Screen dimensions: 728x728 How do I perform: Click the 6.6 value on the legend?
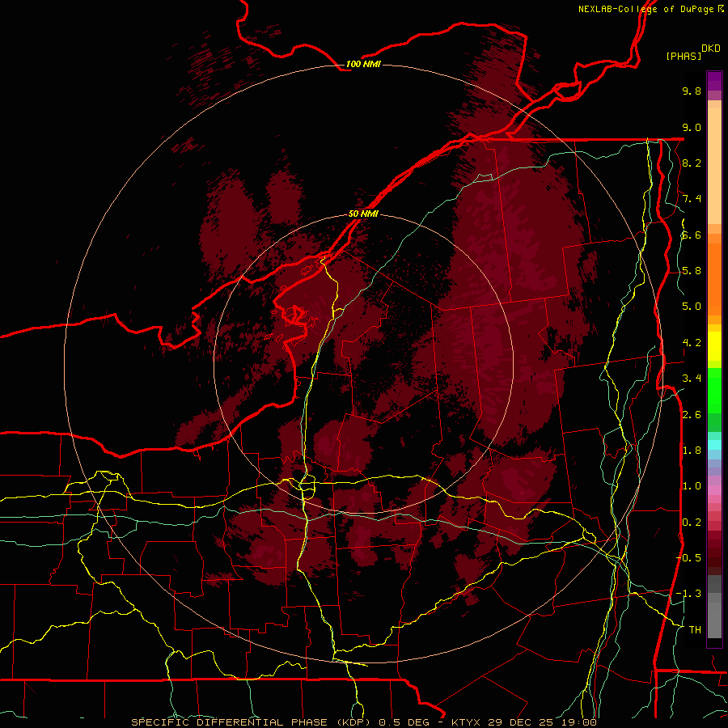coord(692,235)
